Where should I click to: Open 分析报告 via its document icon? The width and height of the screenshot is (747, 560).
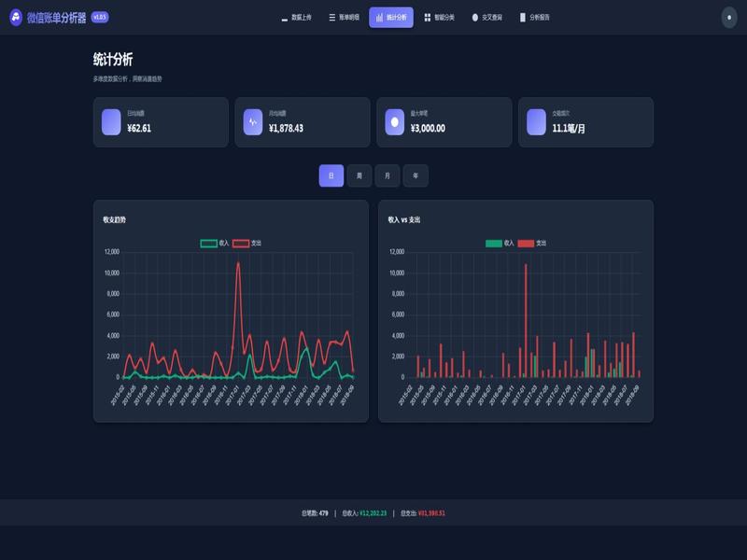(523, 18)
